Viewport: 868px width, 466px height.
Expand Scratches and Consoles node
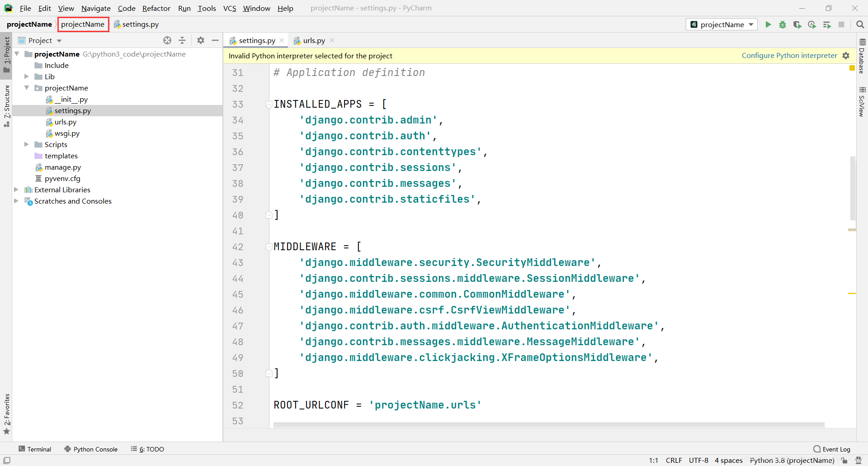tap(16, 201)
